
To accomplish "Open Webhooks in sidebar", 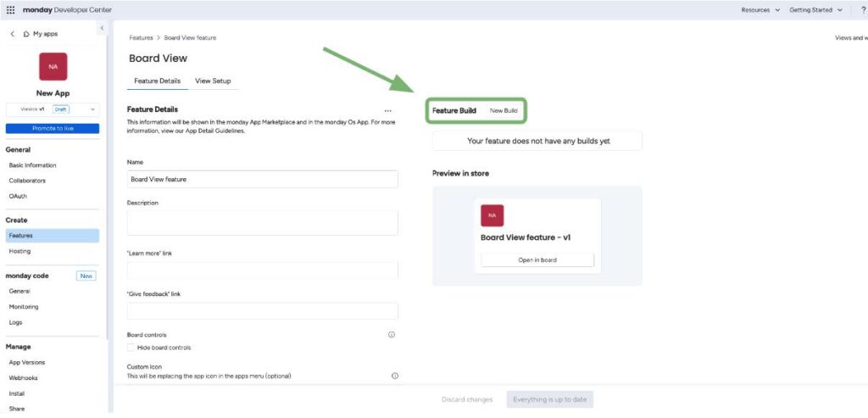I will point(23,377).
